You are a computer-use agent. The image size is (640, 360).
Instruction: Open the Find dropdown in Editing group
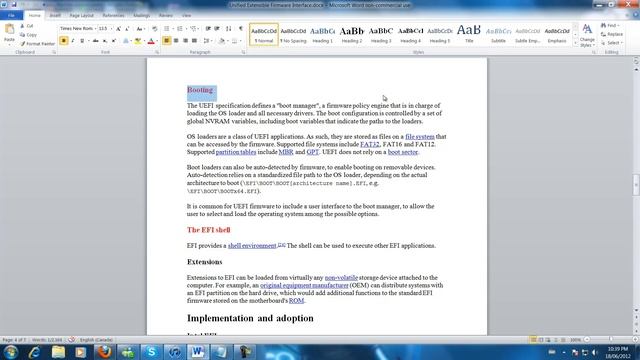pyautogui.click(x=620, y=26)
